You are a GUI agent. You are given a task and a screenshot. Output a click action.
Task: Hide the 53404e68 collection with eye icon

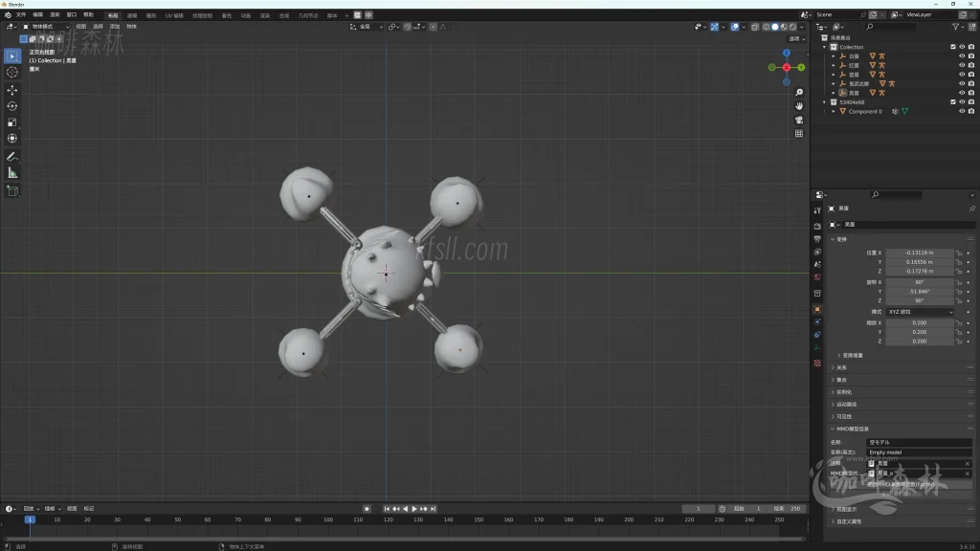(962, 102)
